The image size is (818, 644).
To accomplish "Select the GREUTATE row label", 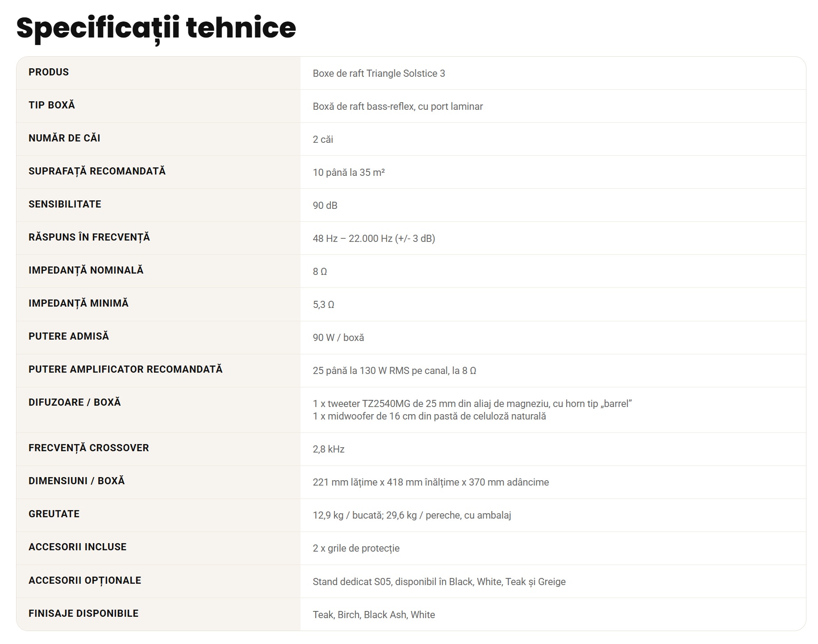I will (54, 514).
